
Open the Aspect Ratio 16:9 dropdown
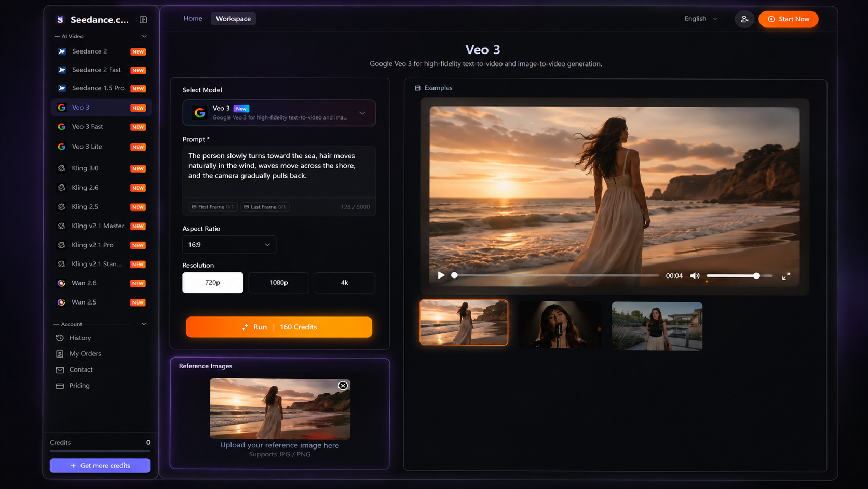[x=229, y=245]
